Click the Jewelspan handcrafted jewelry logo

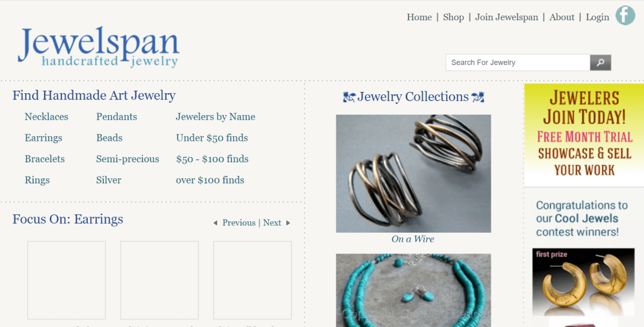[x=98, y=47]
